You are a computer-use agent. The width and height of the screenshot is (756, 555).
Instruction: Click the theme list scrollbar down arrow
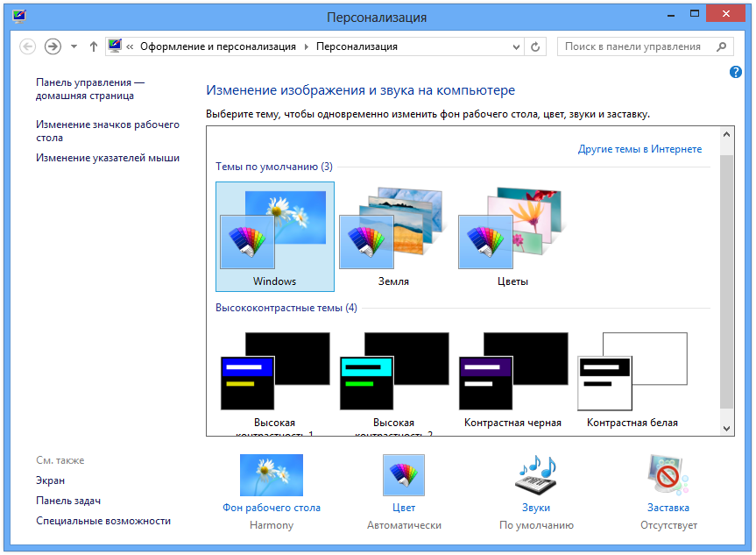(727, 428)
